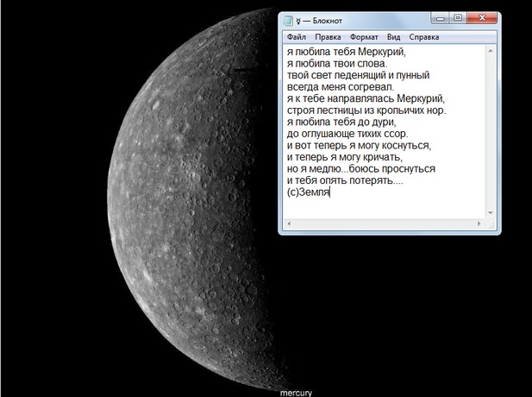Open the Правка menu
This screenshot has width=532, height=397.
[x=328, y=37]
